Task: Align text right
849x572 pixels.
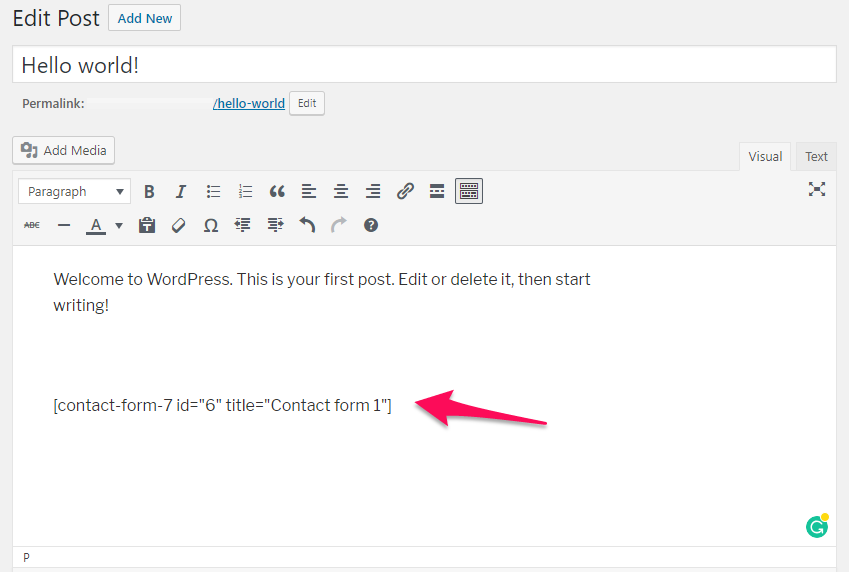Action: click(x=373, y=191)
